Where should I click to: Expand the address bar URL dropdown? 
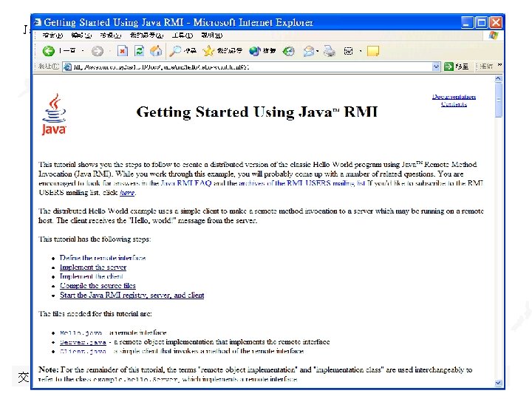[x=436, y=66]
